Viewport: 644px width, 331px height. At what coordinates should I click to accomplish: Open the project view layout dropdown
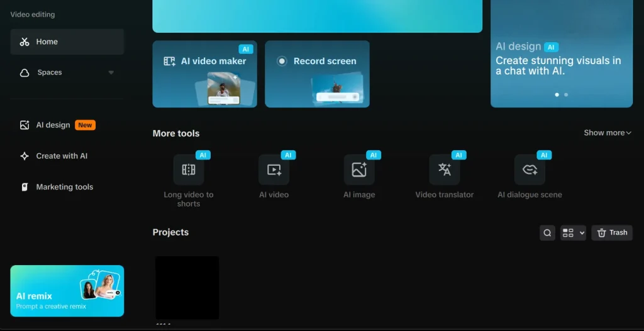tap(573, 233)
